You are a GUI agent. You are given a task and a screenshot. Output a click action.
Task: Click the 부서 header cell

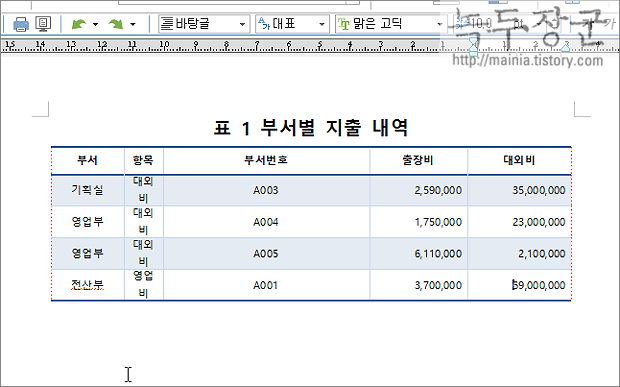(x=88, y=160)
